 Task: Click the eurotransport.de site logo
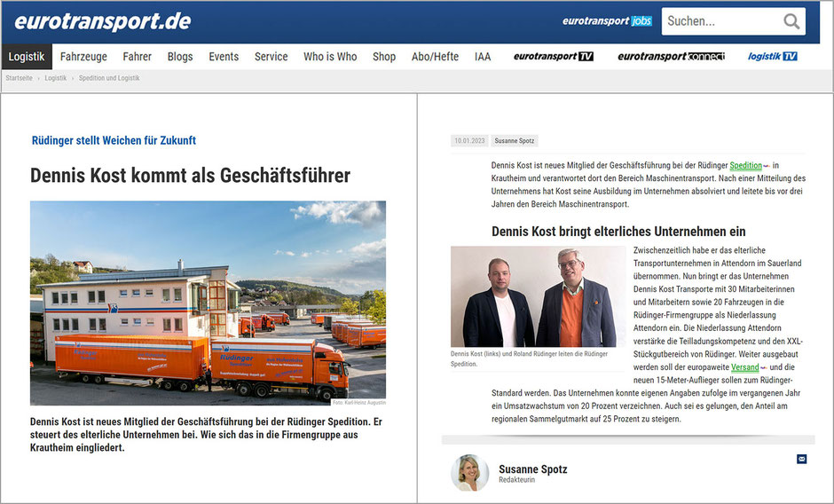click(x=103, y=21)
